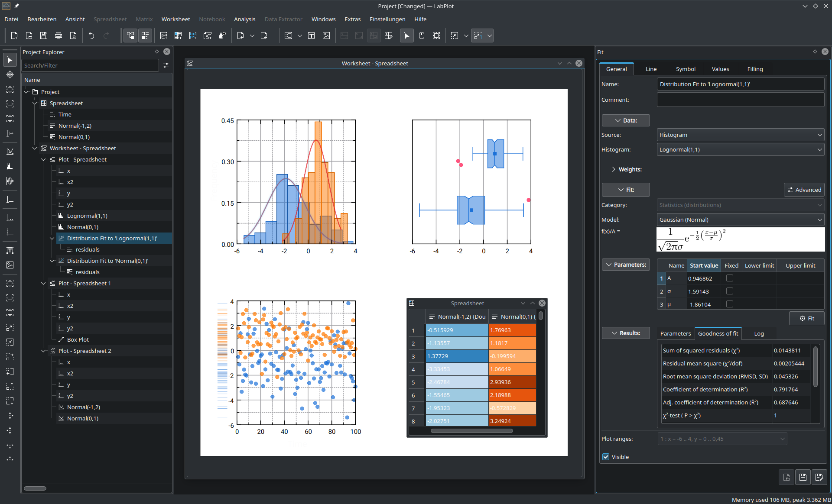Select the save/export icon in toolbar
The height and width of the screenshot is (504, 832).
coord(43,36)
